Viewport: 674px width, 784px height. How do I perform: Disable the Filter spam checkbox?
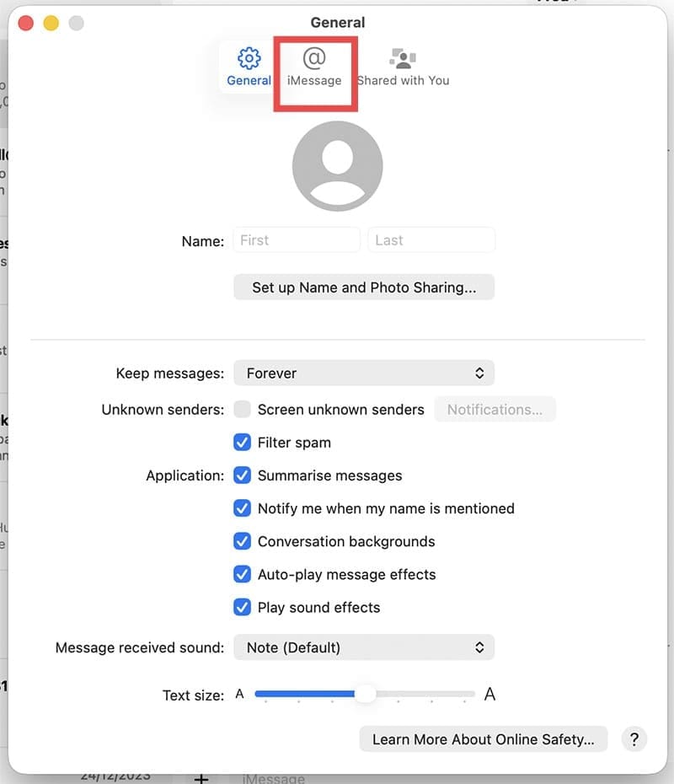pos(243,443)
